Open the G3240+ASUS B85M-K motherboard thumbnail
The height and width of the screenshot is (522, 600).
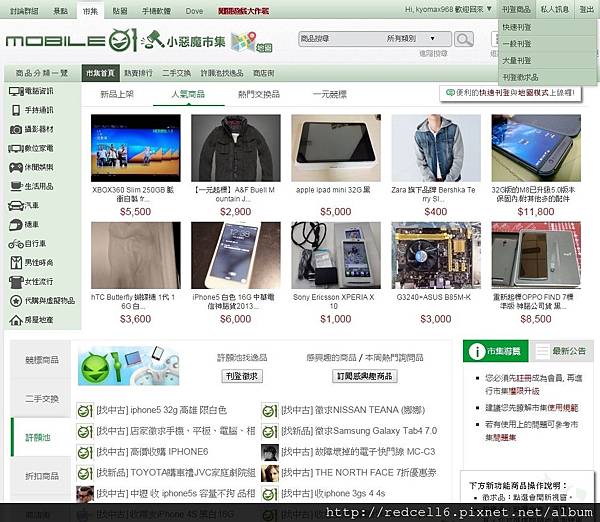pyautogui.click(x=436, y=255)
